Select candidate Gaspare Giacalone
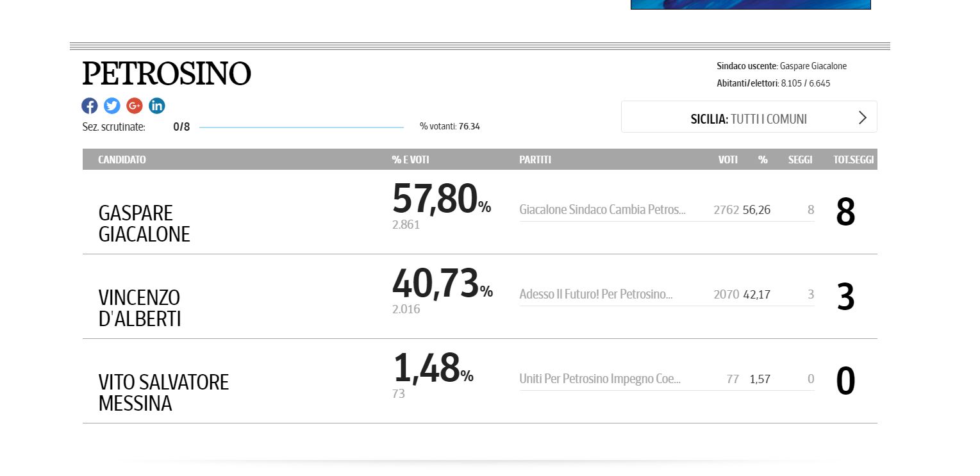The width and height of the screenshot is (980, 476). pyautogui.click(x=144, y=223)
